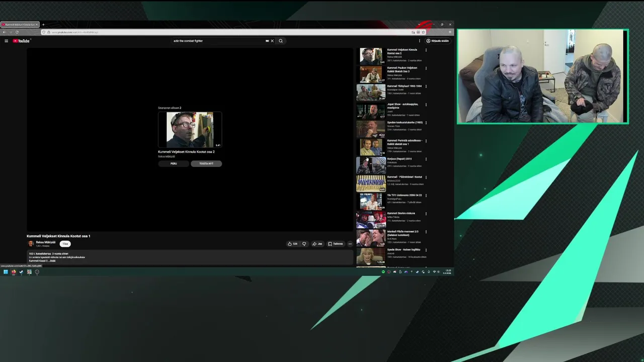The height and width of the screenshot is (362, 644).
Task: Open sidebar video Kummeli Perintöä odotellessa
Action: point(405,142)
